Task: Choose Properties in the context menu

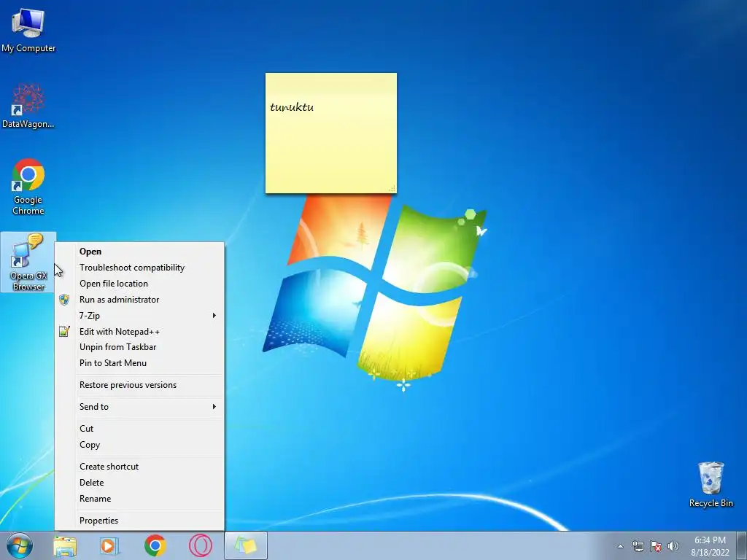Action: click(x=139, y=521)
